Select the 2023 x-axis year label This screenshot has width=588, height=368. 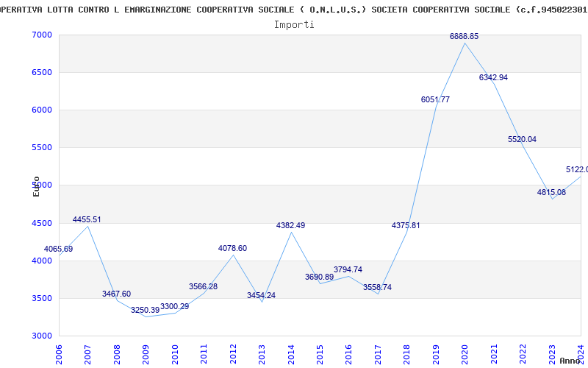(552, 355)
